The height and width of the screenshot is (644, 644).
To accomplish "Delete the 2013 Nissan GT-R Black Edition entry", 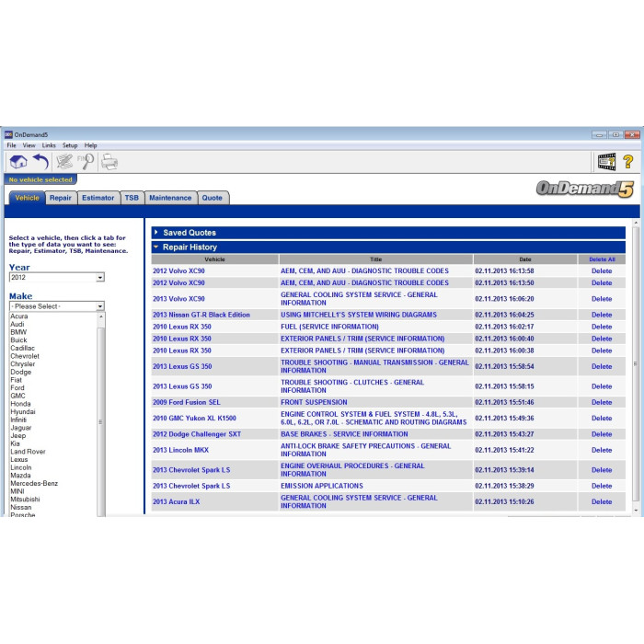I will pos(602,315).
